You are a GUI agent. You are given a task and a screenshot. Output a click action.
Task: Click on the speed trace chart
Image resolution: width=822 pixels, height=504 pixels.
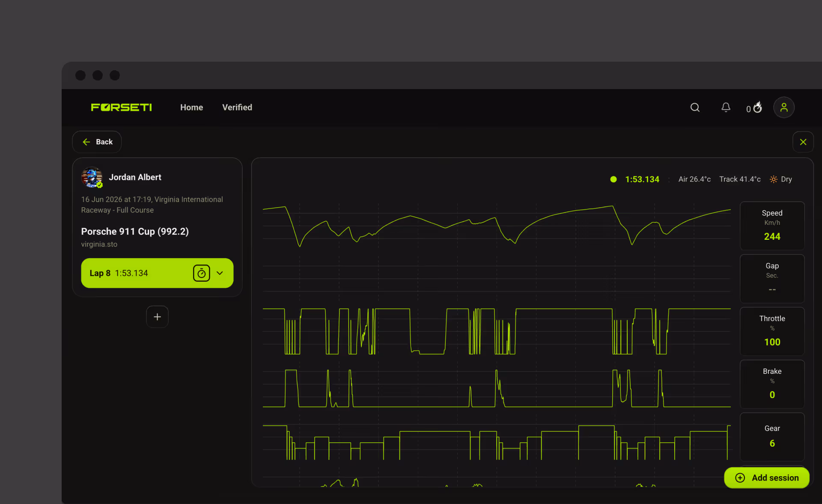(x=497, y=226)
